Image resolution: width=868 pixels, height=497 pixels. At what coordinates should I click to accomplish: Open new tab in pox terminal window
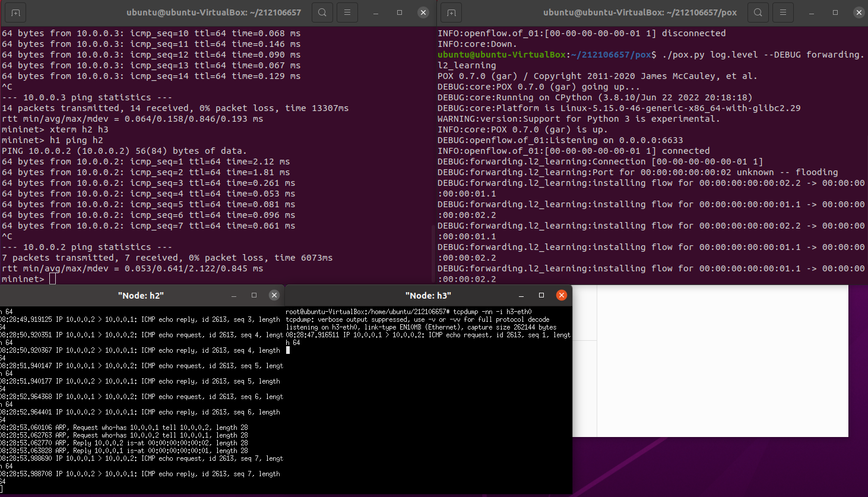[x=451, y=12]
